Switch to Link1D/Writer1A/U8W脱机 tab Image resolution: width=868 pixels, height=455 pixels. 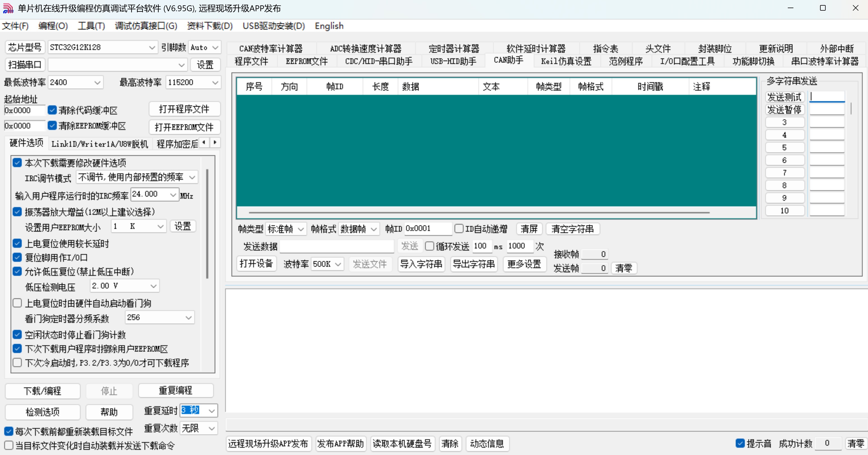coord(100,144)
